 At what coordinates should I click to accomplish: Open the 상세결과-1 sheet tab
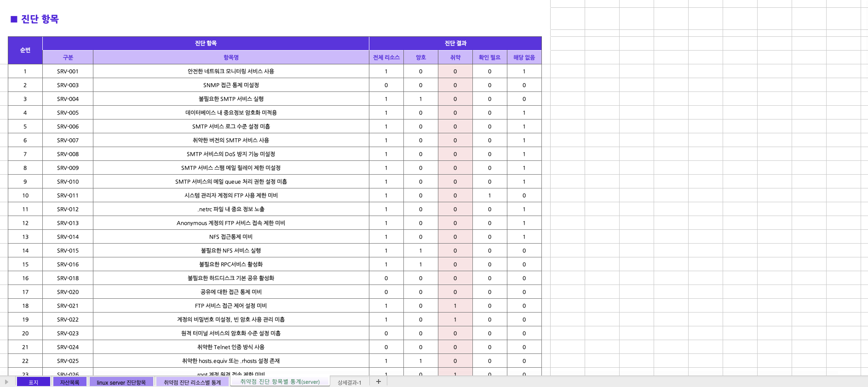point(349,382)
